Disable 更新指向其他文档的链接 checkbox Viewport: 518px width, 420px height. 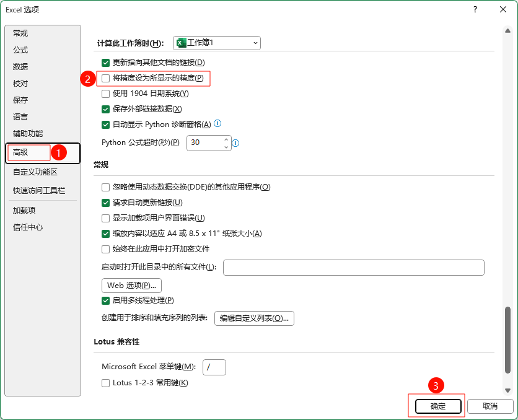point(105,63)
